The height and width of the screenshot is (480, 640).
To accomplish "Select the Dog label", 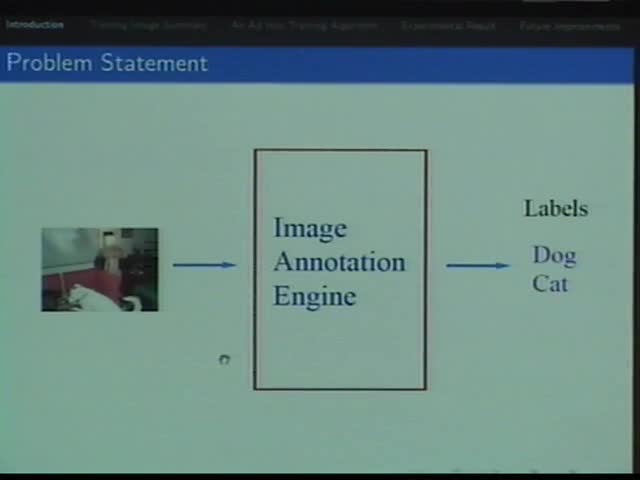I will click(554, 256).
